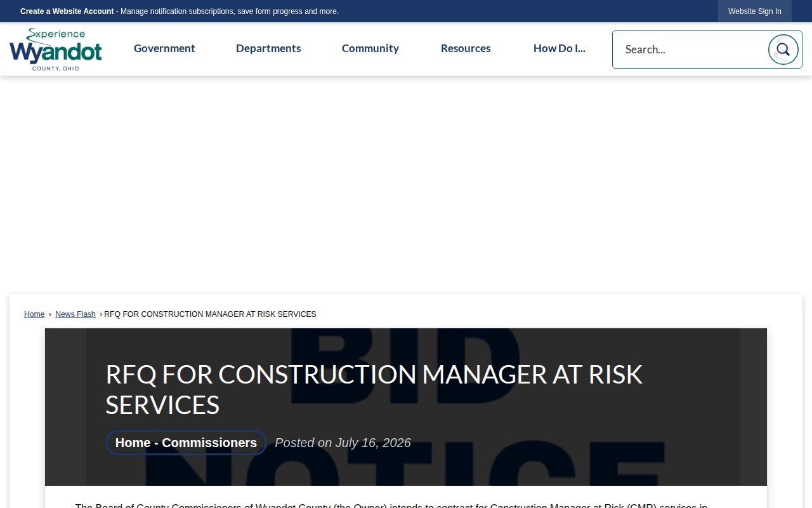Open the How Do I... menu
812x508 pixels.
[559, 48]
